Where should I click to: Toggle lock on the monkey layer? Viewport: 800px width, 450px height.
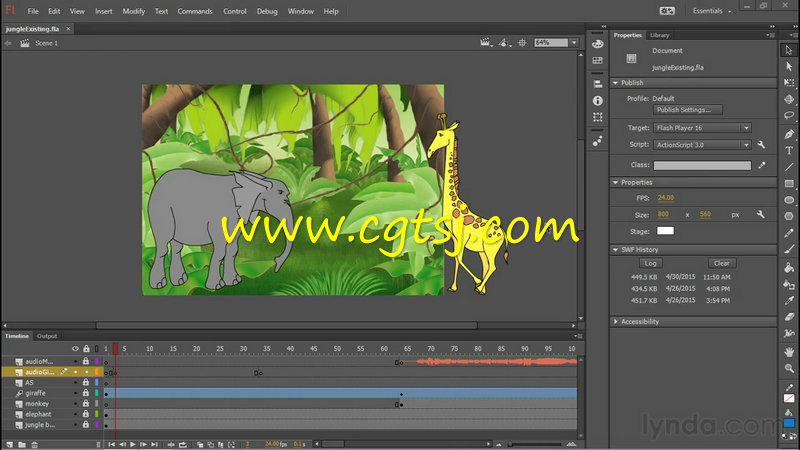point(86,404)
